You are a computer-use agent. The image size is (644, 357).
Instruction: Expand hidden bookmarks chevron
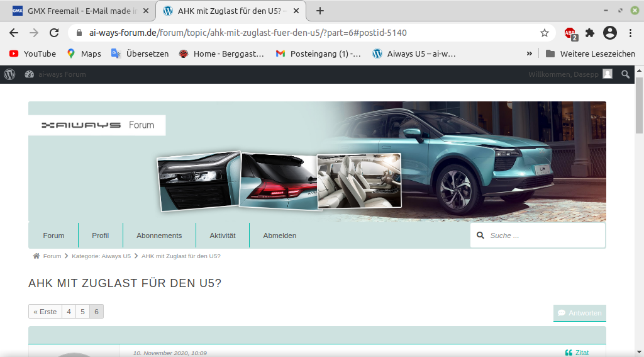(x=530, y=54)
